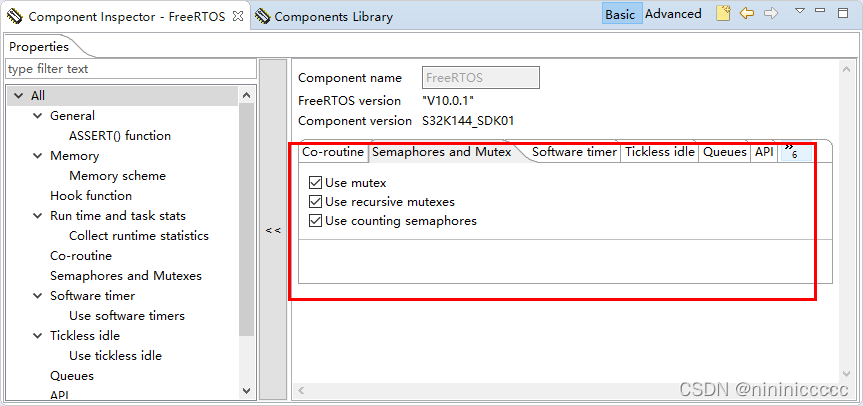Viewport: 863px width, 406px height.
Task: Open the Semaphores and Mutex tab
Action: 442,152
